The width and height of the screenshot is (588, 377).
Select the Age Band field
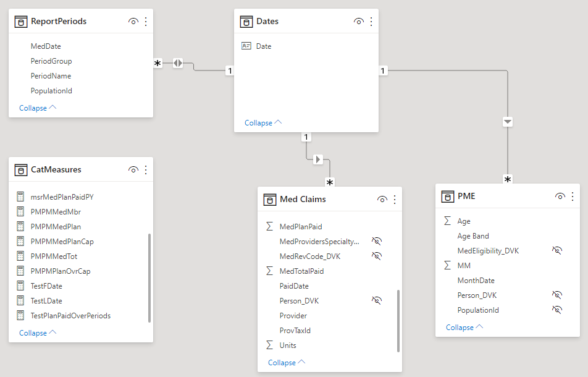point(473,236)
